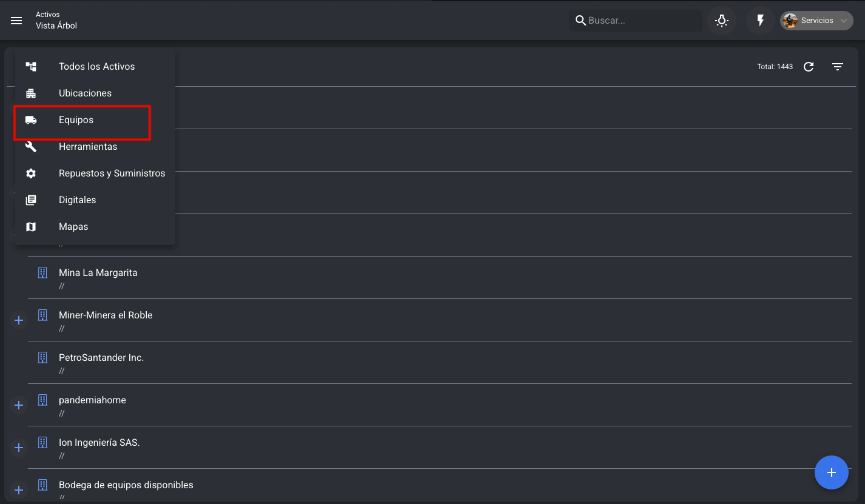
Task: Open Mapas from the menu
Action: (x=73, y=227)
